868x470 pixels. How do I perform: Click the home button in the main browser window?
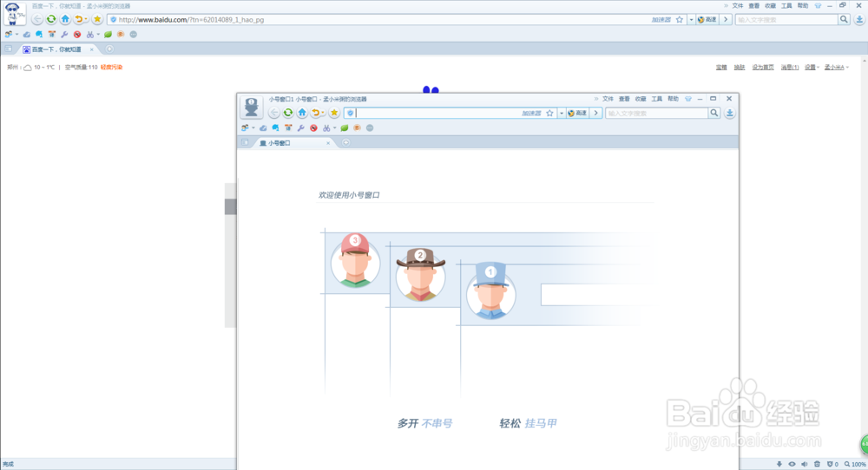pyautogui.click(x=65, y=19)
